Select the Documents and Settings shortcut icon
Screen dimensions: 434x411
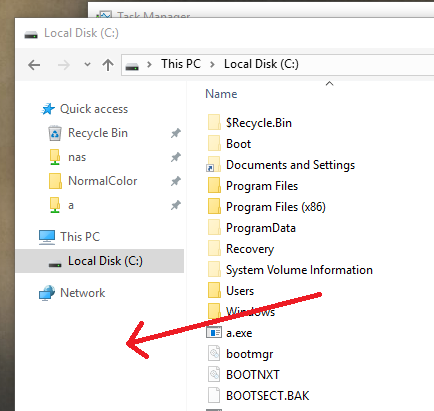coord(214,164)
